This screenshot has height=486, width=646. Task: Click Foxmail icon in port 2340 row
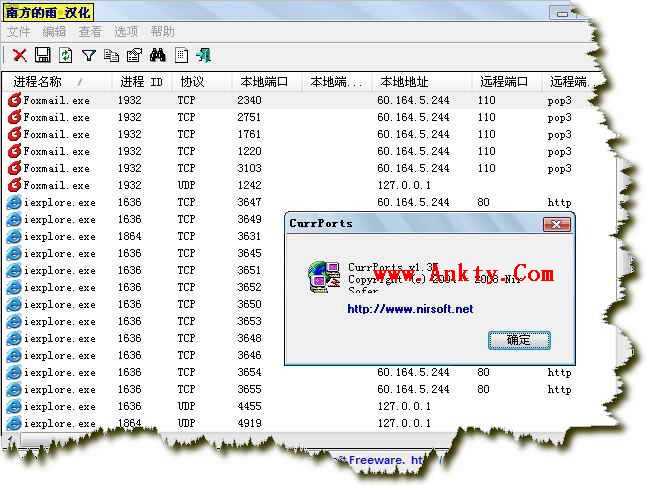point(14,100)
